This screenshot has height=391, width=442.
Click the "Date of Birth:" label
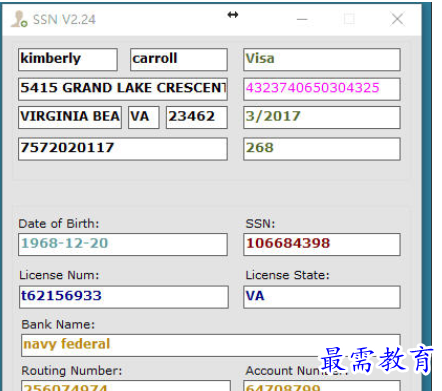pos(59,224)
